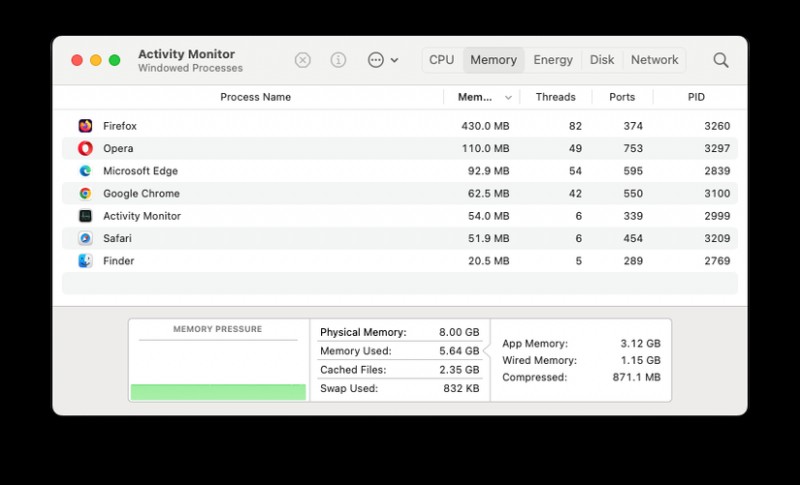
Task: Click the Microsoft Edge icon
Action: click(x=85, y=171)
